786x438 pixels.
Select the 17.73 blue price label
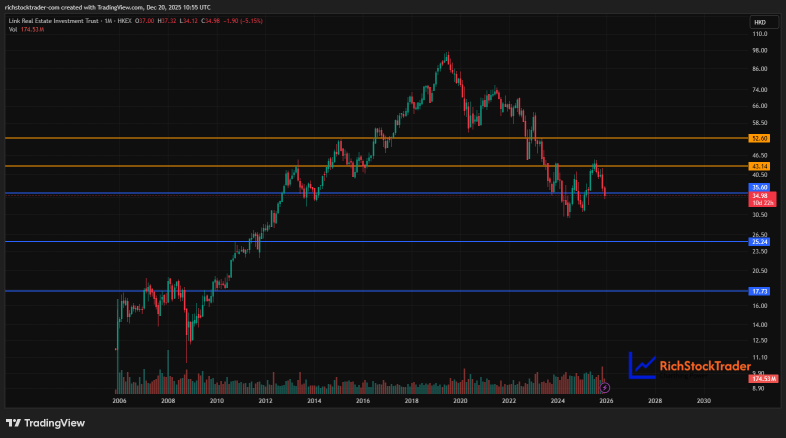(x=759, y=291)
